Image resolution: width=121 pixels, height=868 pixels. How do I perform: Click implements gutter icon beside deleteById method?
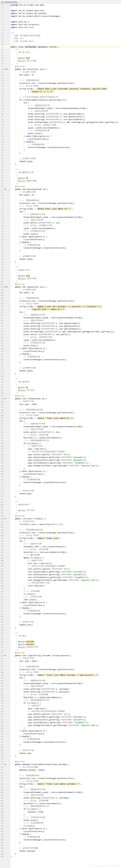click(5, 189)
